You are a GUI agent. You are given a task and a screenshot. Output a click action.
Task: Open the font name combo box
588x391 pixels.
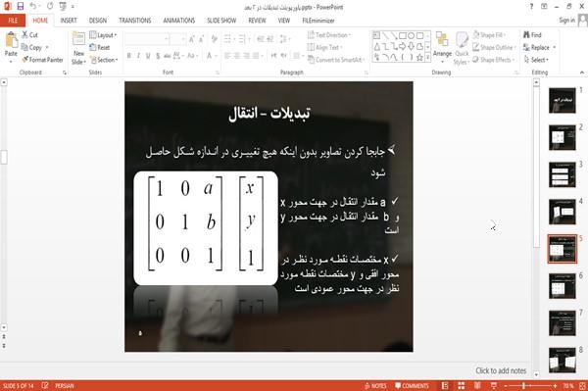[x=147, y=38]
